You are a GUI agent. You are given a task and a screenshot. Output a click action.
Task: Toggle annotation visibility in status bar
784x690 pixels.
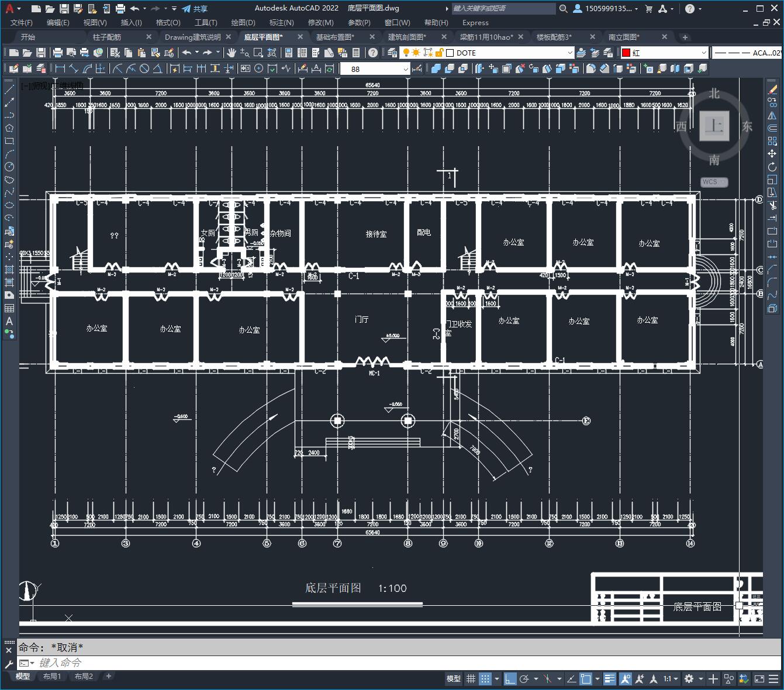[626, 679]
